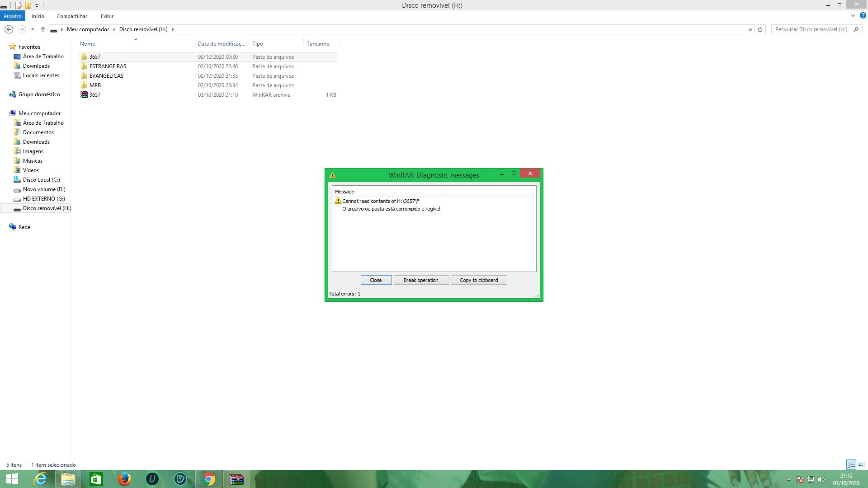
Task: Show hidden system tray icons
Action: (788, 479)
